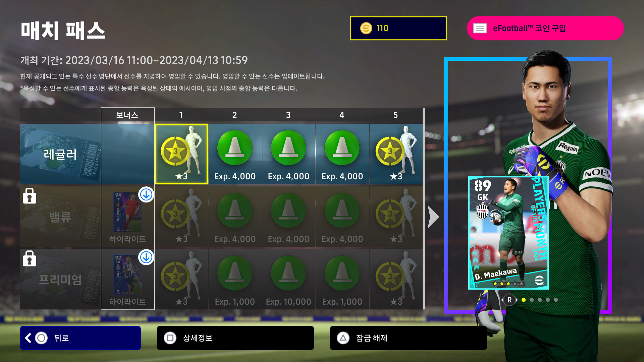Screen dimensions: 644x362
Task: Select the highlighted ★3 player reward in Regular tier 1
Action: tap(181, 154)
